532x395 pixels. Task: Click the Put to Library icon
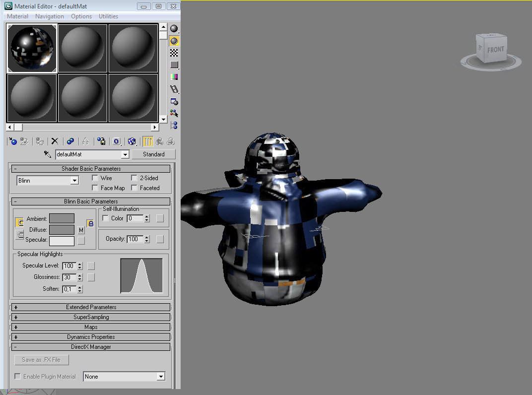coord(102,141)
